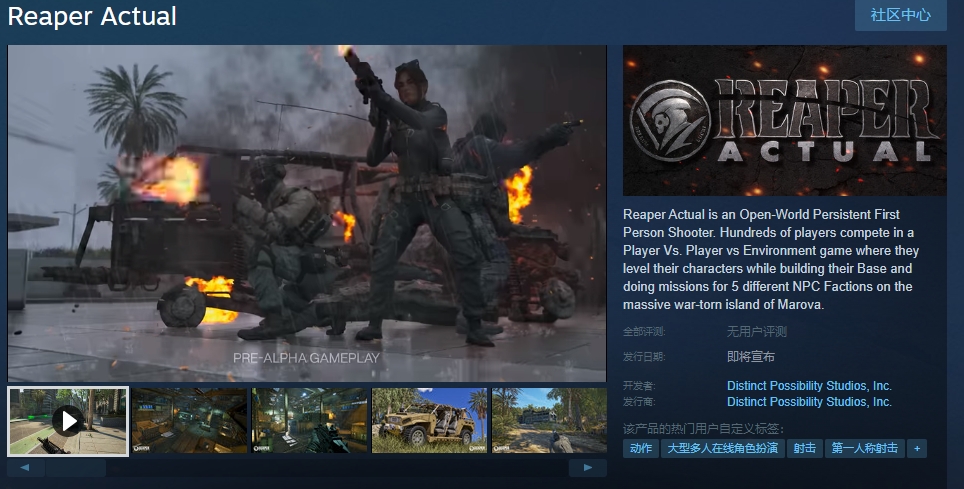Click the Reaper Actual logo header image

pyautogui.click(x=784, y=121)
